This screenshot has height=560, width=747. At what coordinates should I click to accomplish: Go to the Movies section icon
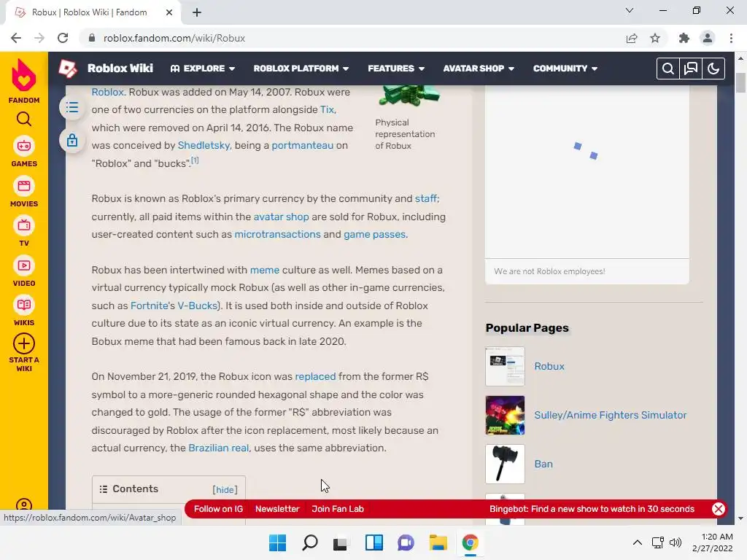point(24,186)
